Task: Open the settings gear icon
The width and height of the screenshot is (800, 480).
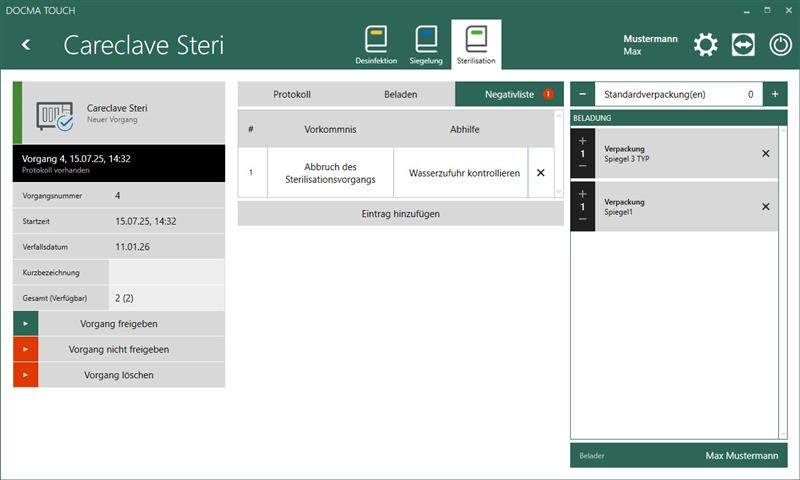Action: point(706,45)
